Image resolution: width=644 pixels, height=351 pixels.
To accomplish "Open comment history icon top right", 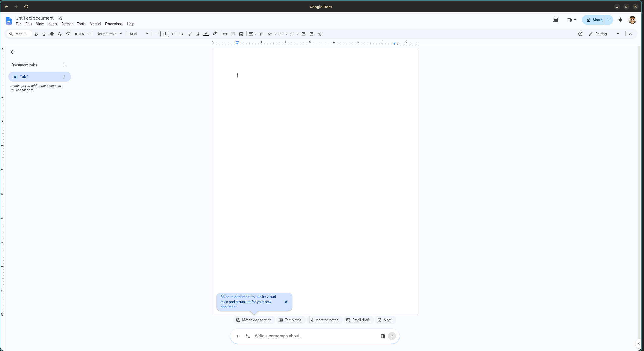I will (x=555, y=20).
